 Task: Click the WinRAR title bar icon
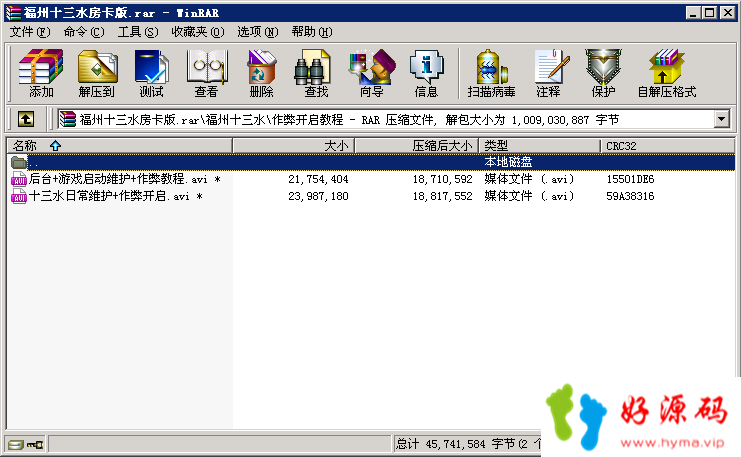coord(13,13)
